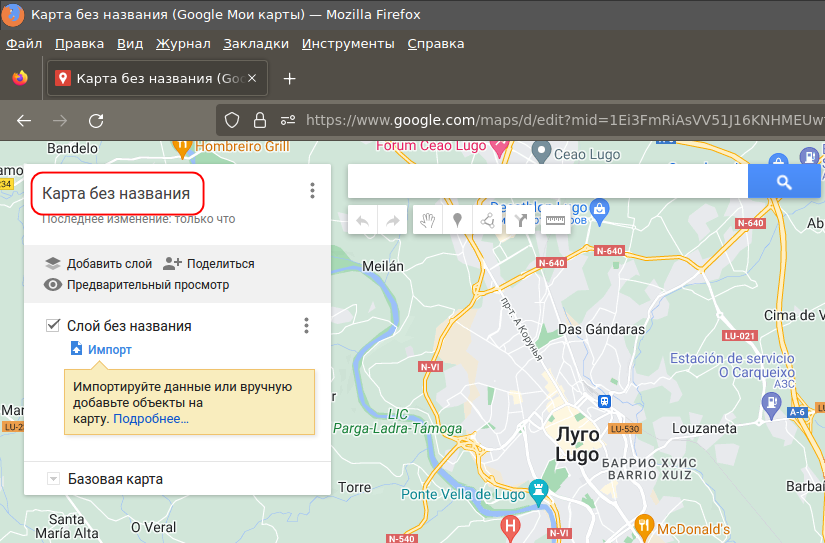Uncheck the 'Слой без названия' layer checkbox

[53, 325]
